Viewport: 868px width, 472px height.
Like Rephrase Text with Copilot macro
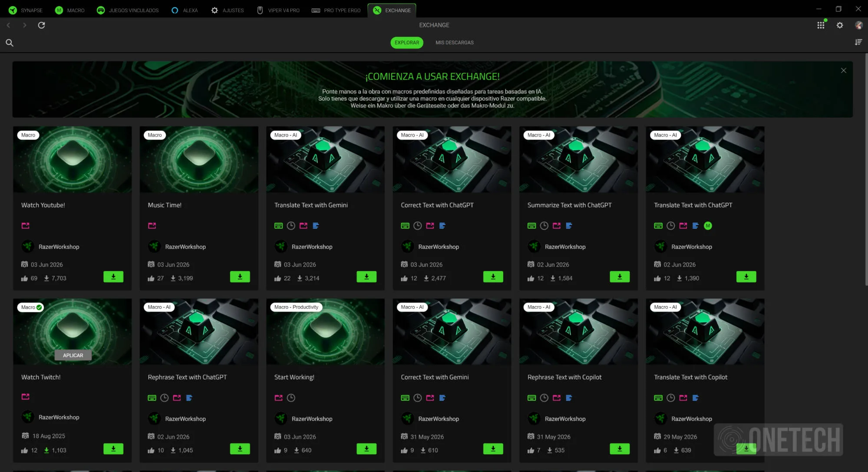point(531,450)
